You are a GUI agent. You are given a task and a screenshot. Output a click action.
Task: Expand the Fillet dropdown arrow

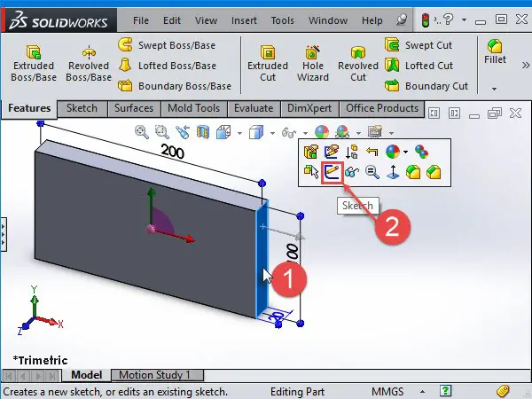(495, 89)
